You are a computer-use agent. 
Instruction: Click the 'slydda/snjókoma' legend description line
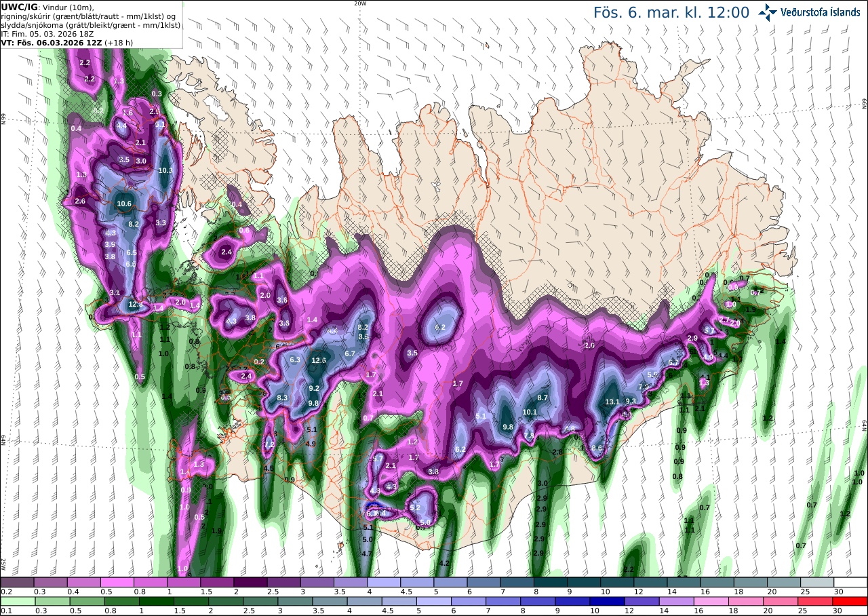(x=91, y=24)
